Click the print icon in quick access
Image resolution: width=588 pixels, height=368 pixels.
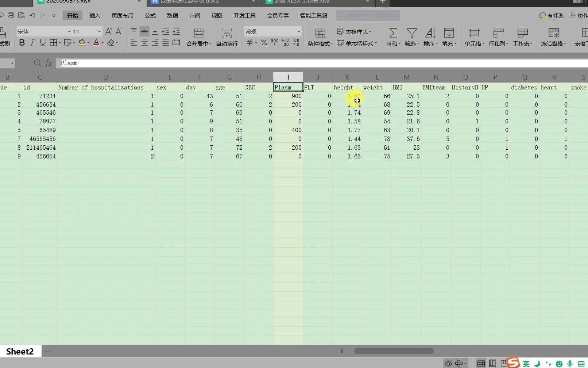(x=11, y=15)
